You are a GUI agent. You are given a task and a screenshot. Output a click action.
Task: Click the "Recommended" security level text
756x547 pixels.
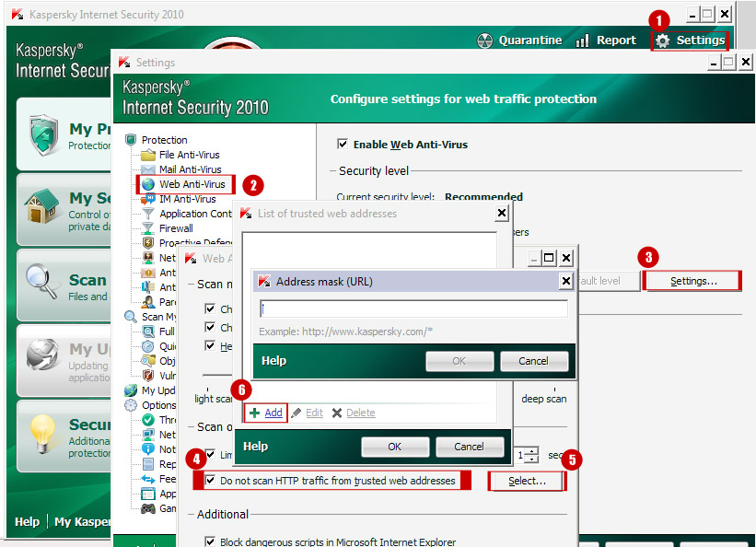(x=483, y=197)
